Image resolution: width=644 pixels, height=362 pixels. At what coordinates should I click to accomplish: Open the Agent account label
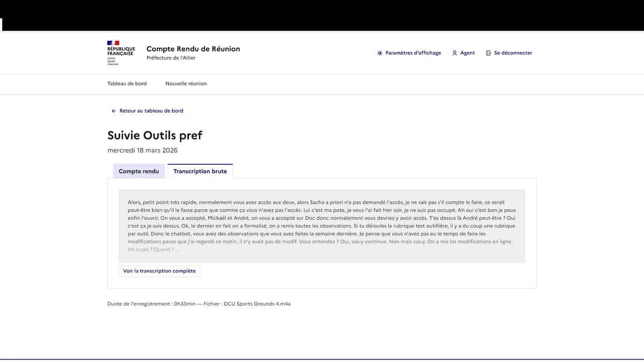pos(464,53)
